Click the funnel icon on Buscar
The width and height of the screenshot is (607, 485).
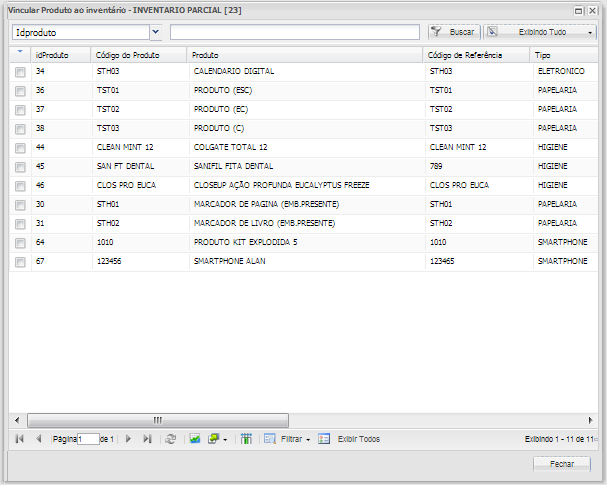[436, 31]
